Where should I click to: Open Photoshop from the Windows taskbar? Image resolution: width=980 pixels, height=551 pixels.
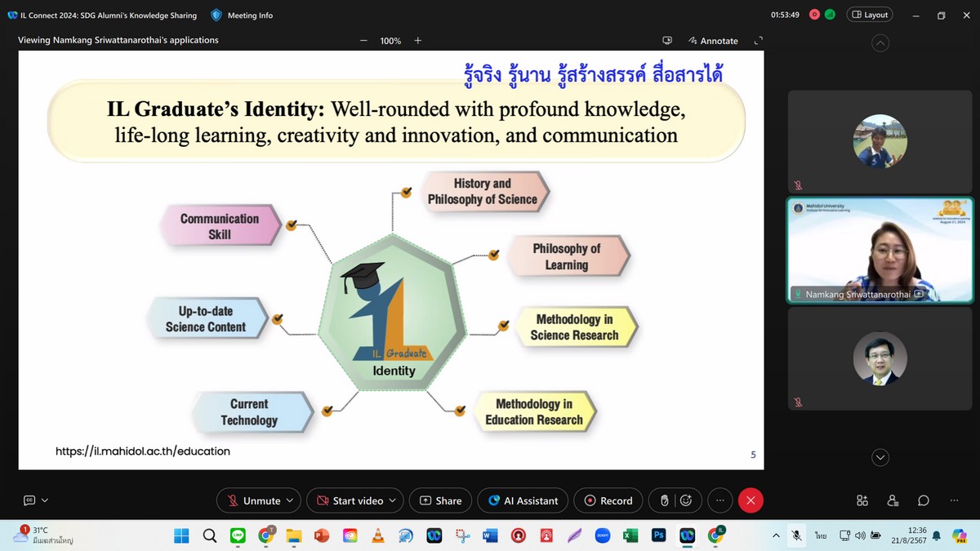pyautogui.click(x=658, y=535)
